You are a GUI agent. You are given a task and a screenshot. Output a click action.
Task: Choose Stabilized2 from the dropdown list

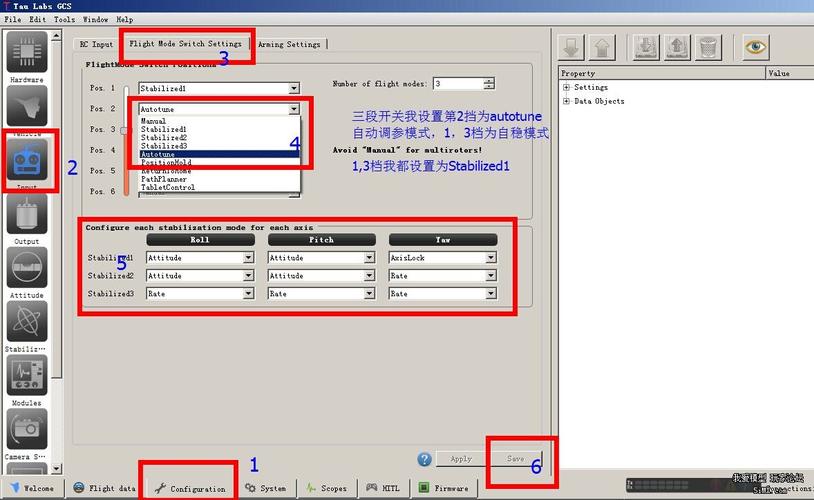point(220,138)
